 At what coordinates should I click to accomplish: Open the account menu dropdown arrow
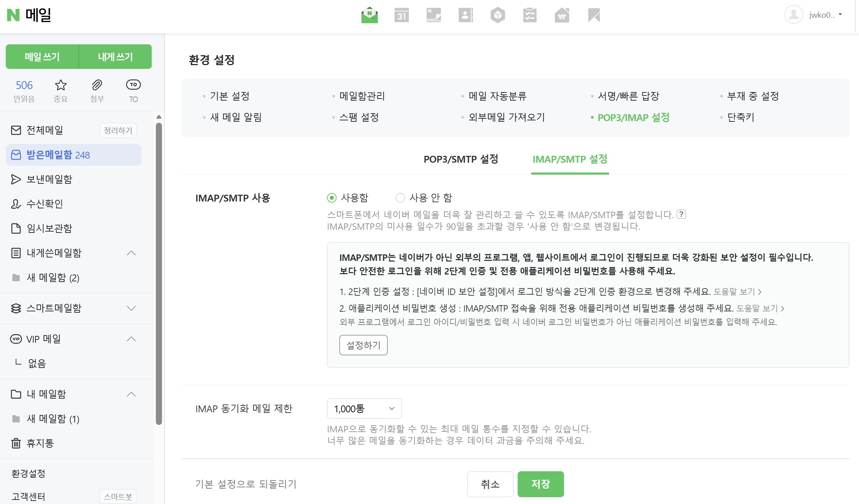[840, 15]
